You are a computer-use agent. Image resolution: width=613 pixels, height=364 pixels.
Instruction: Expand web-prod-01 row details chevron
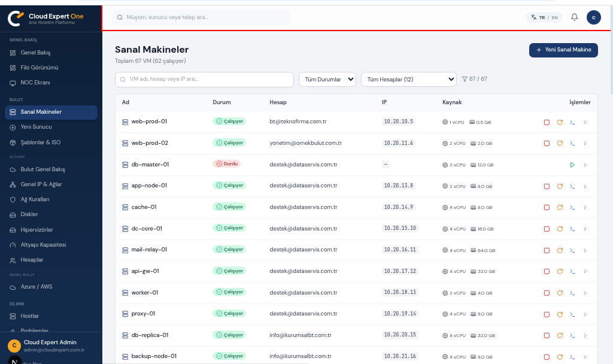[585, 122]
